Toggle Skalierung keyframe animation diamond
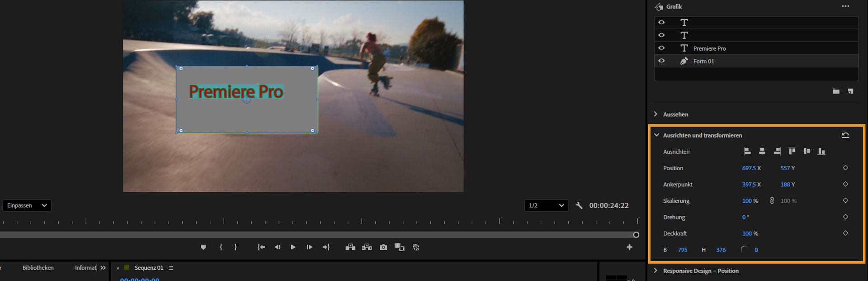The image size is (868, 281). click(x=845, y=200)
